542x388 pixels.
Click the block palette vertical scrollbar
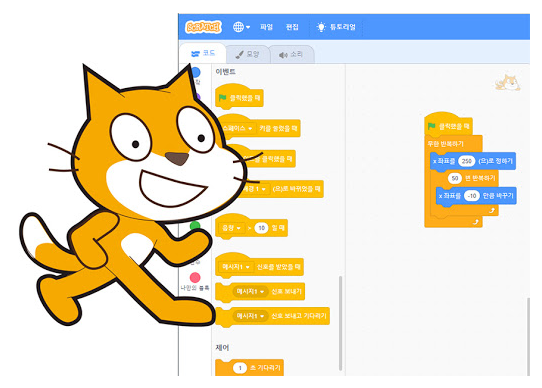[340, 323]
